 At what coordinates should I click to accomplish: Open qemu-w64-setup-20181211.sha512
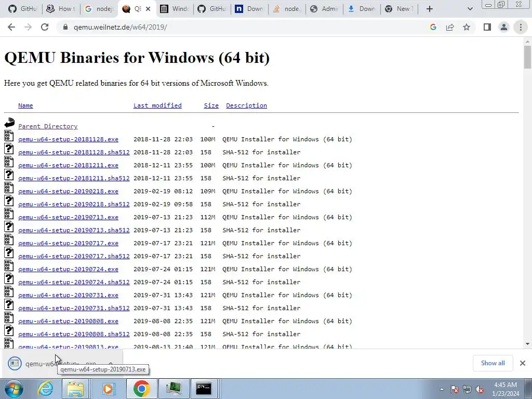(74, 178)
